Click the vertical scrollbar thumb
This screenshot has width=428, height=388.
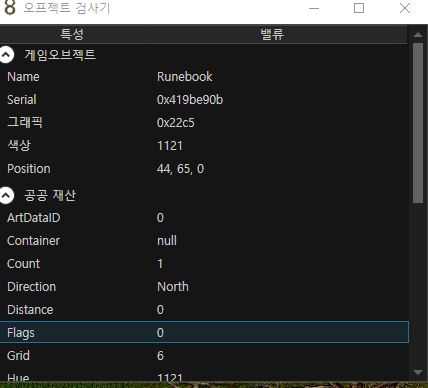(418, 123)
